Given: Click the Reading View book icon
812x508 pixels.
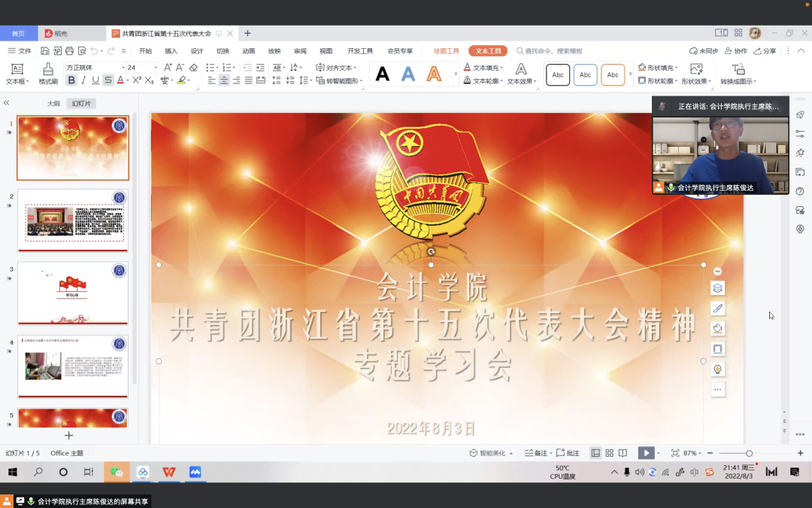Looking at the screenshot, I should point(623,453).
